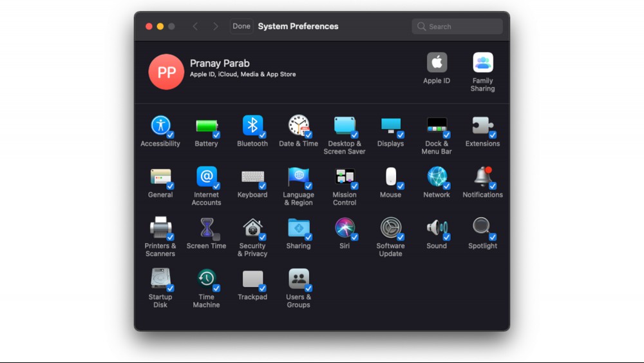Untick the Trackpad checkbox
Screen dimensions: 644x363
tap(263, 288)
